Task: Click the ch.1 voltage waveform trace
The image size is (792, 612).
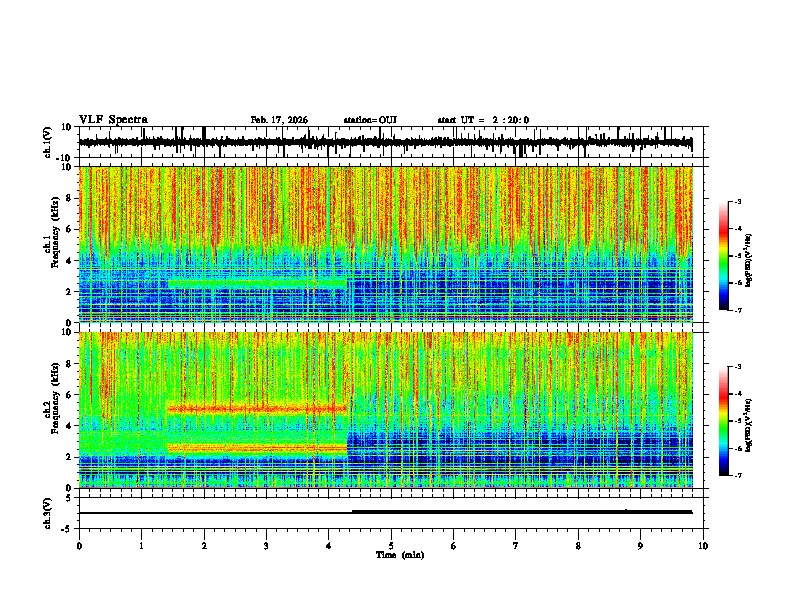Action: (385, 142)
